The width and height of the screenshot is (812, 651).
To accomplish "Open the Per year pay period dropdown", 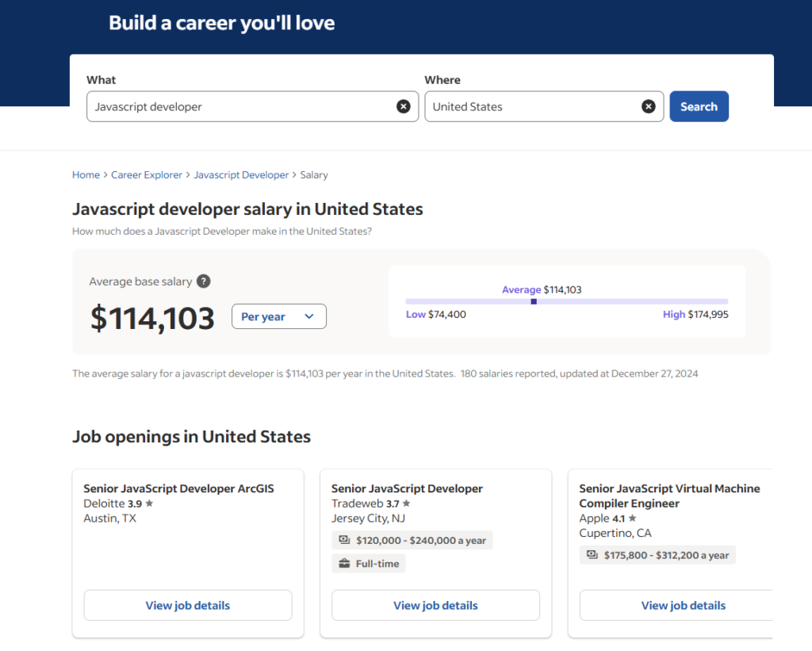I will (278, 316).
